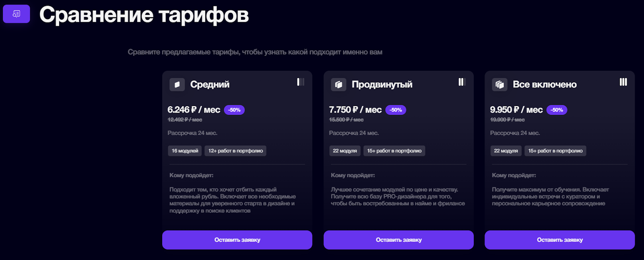The width and height of the screenshot is (644, 260).
Task: Select the 16 модулей tag
Action: pos(185,151)
